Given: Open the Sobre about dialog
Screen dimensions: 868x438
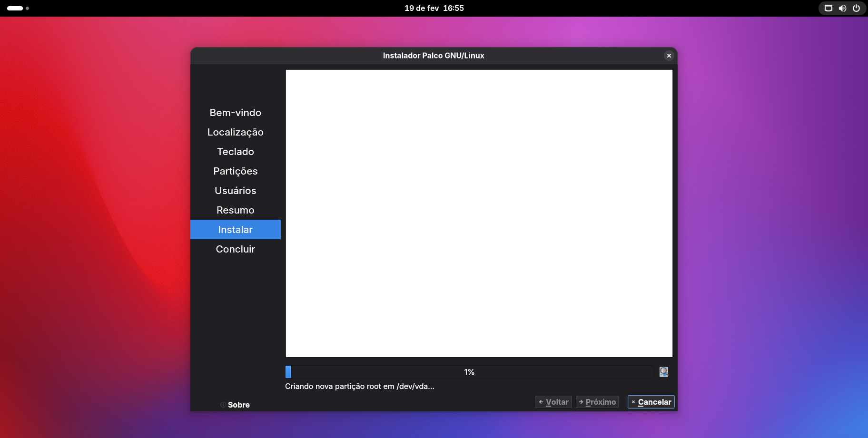Looking at the screenshot, I should click(235, 405).
